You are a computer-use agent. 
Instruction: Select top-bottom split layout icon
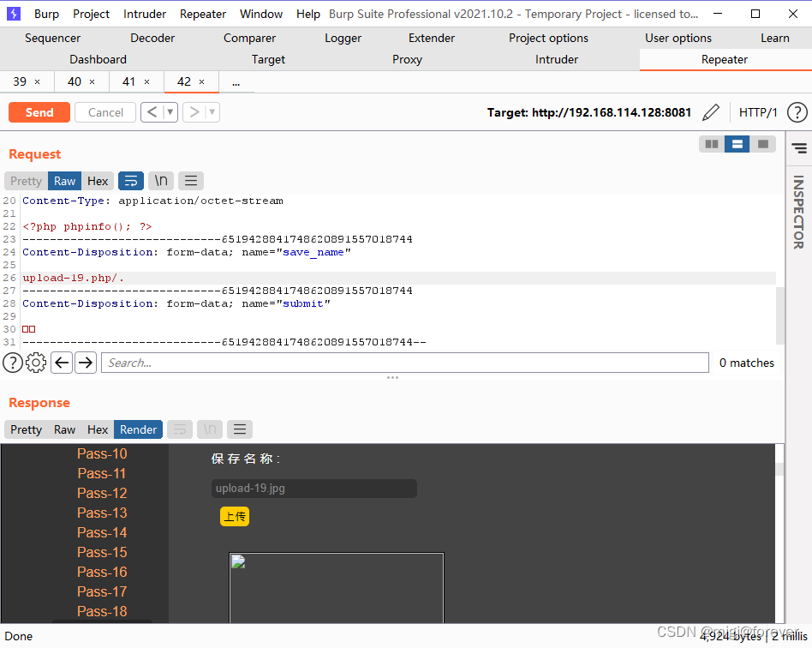pyautogui.click(x=737, y=144)
